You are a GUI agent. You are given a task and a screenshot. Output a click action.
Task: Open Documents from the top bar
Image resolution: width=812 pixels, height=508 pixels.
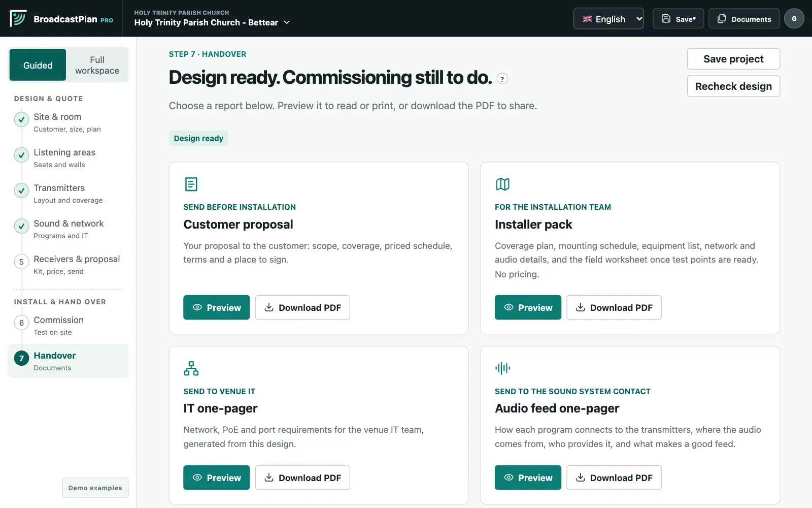(744, 19)
